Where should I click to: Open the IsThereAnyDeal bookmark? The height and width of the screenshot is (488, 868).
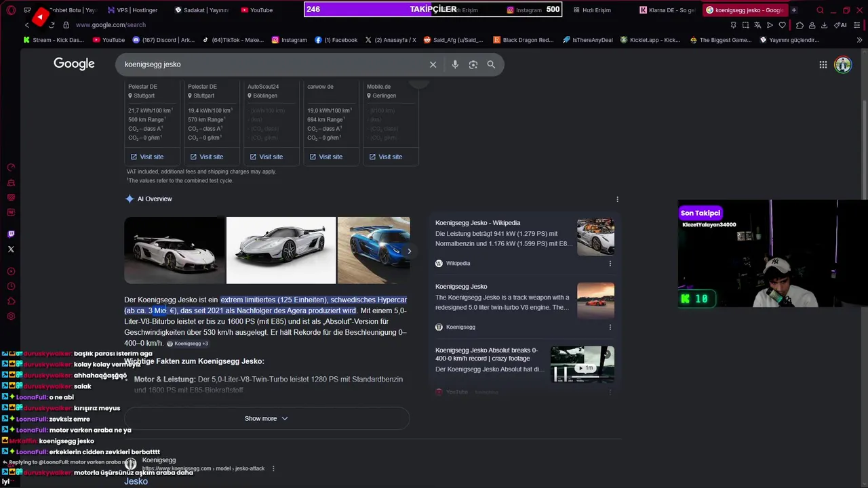587,40
